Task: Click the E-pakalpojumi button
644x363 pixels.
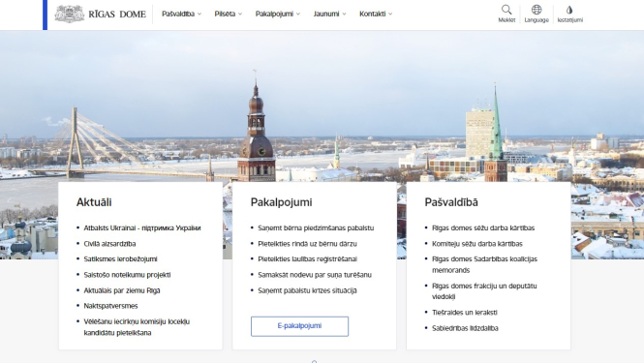Action: point(300,326)
